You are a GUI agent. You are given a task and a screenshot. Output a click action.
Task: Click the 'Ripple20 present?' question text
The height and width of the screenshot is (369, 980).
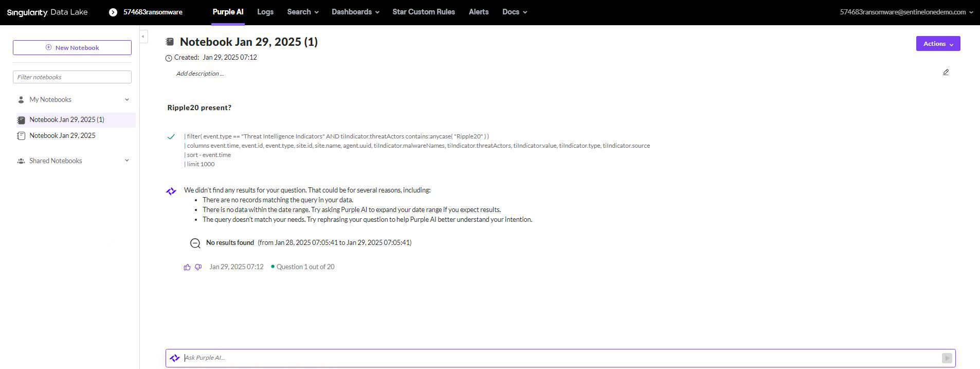199,108
